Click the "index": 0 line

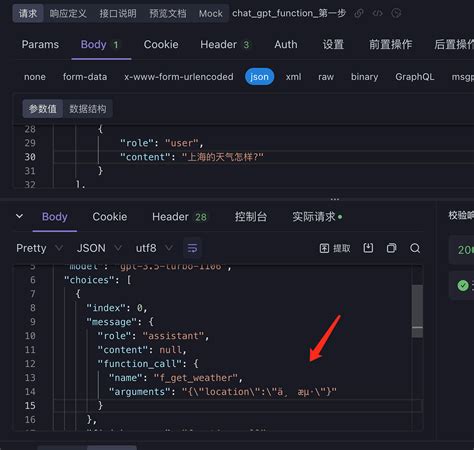pos(117,308)
